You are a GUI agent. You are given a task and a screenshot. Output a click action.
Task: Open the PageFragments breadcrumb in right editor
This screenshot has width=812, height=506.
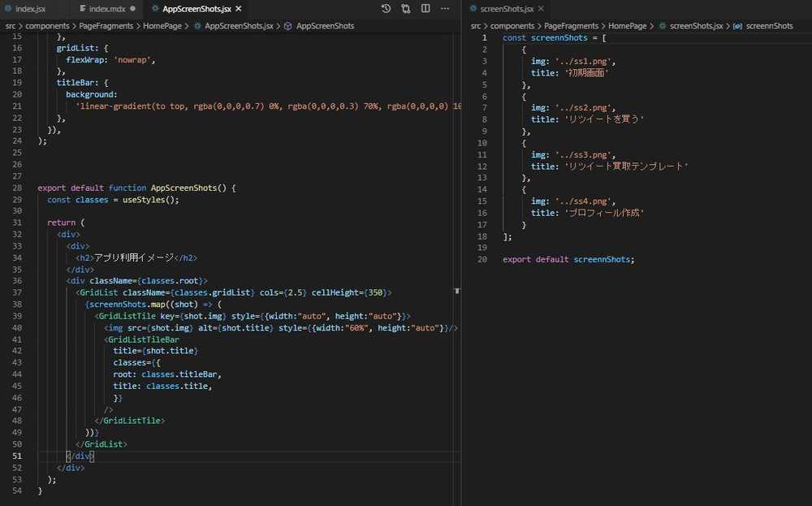point(571,26)
